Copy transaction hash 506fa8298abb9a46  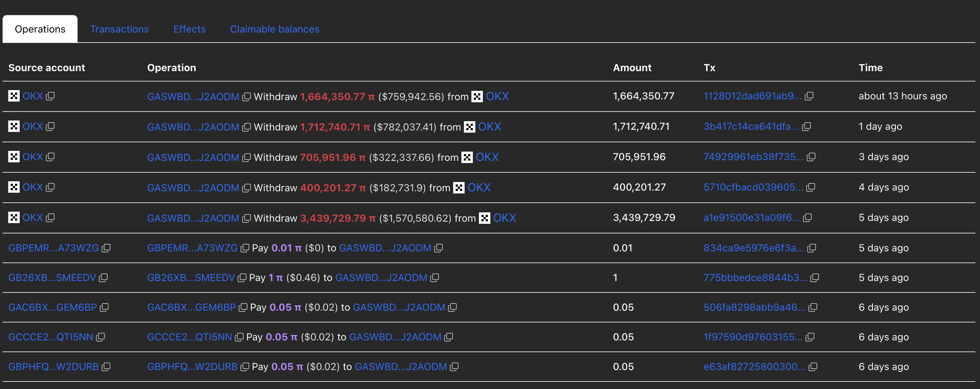[x=813, y=307]
